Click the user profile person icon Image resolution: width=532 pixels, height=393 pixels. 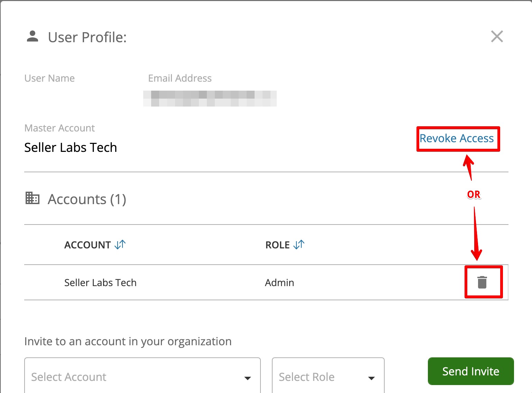33,36
